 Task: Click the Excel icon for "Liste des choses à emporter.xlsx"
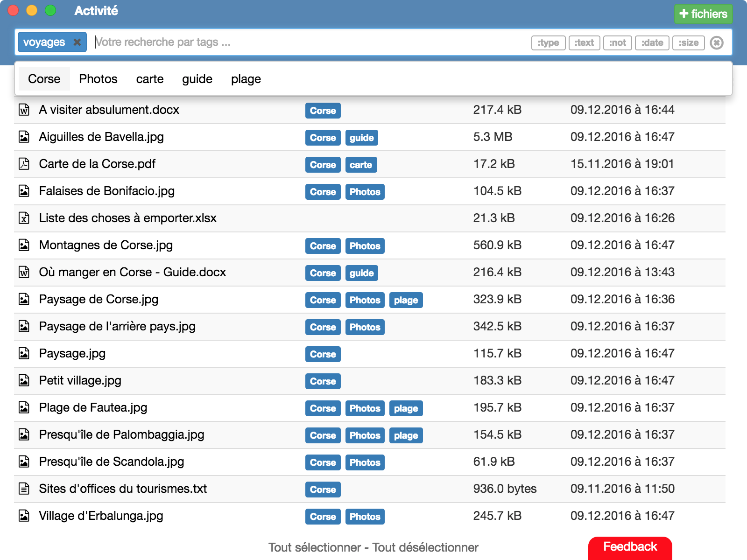pyautogui.click(x=25, y=218)
